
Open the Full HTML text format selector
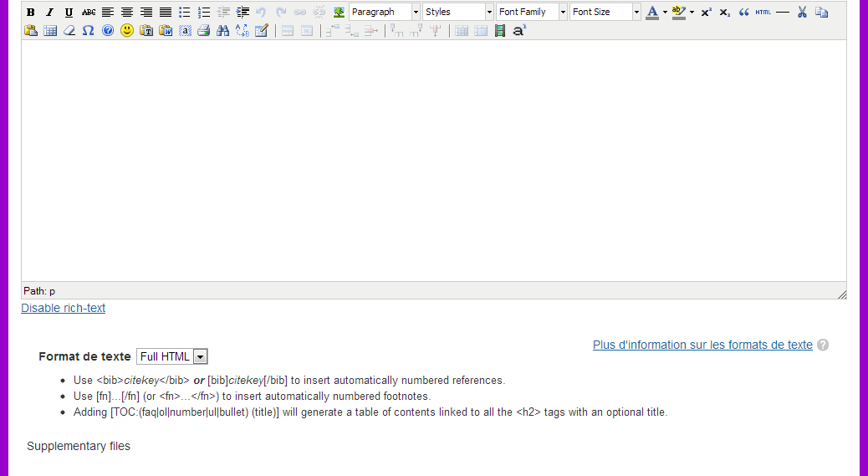pos(172,357)
